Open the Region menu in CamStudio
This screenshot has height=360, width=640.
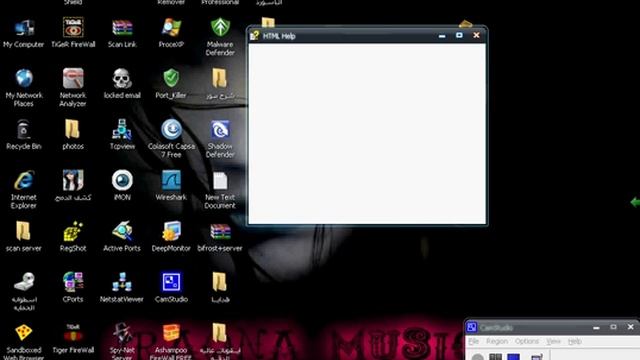pyautogui.click(x=497, y=341)
